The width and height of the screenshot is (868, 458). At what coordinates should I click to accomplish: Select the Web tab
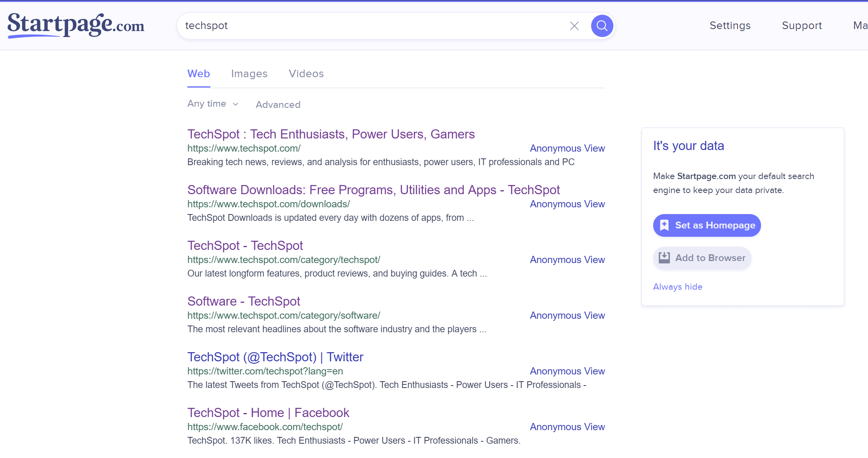click(199, 74)
